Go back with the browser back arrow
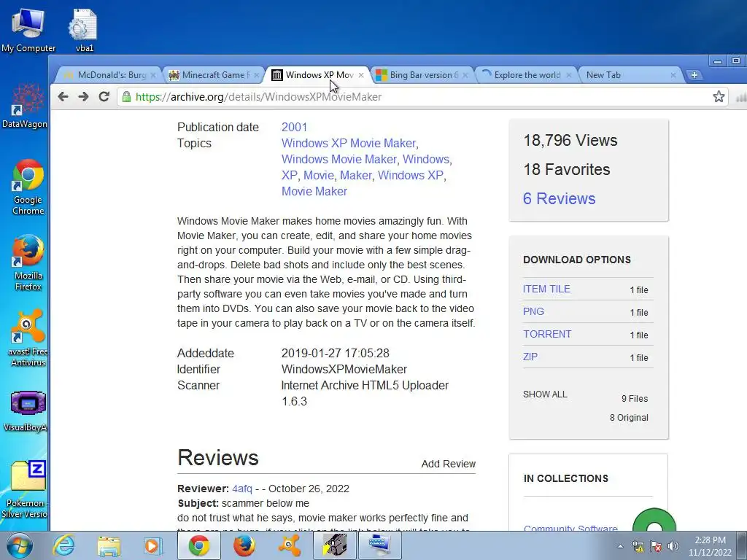The image size is (747, 560). click(x=63, y=97)
